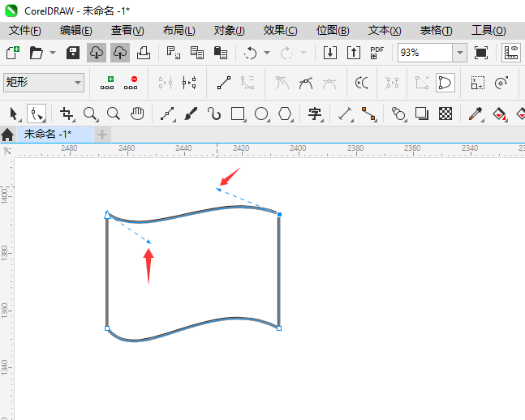The height and width of the screenshot is (420, 525).
Task: Select the Eyedropper tool
Action: click(x=476, y=114)
